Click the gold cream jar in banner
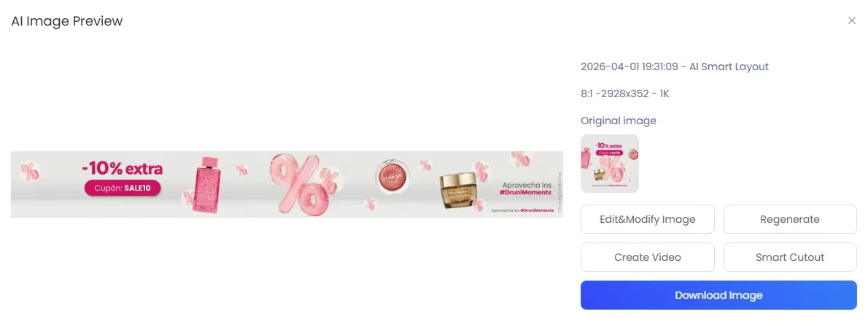The width and height of the screenshot is (868, 328). 457,191
